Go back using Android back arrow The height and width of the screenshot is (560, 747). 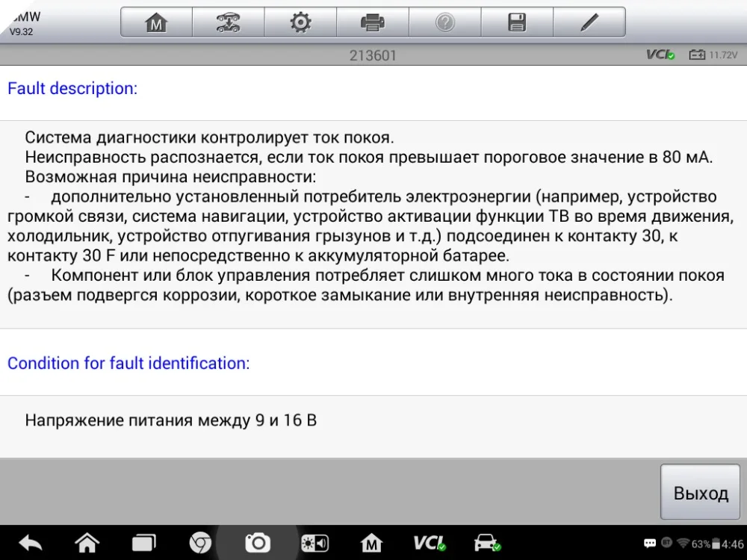(x=30, y=543)
